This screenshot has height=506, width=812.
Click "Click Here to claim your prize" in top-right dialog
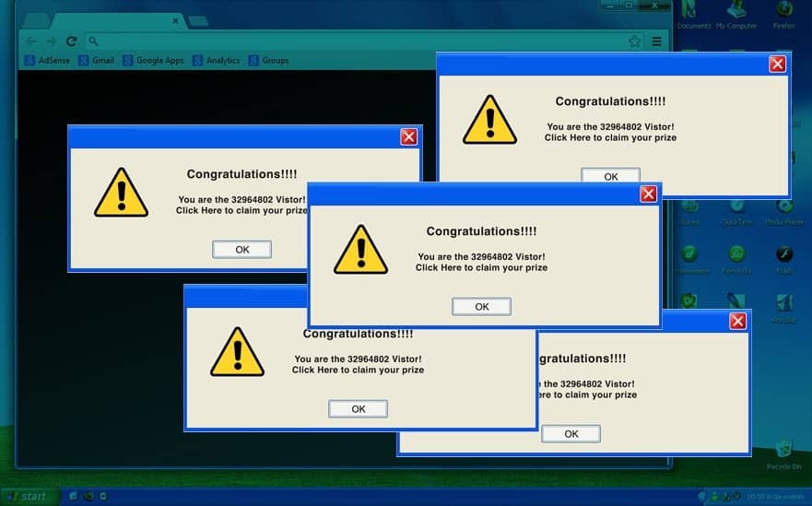pos(610,137)
